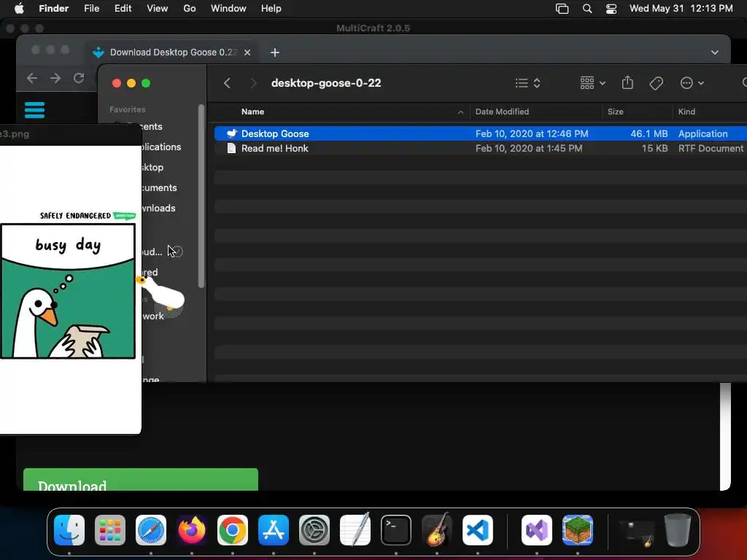Open Safari from the Dock

151,530
